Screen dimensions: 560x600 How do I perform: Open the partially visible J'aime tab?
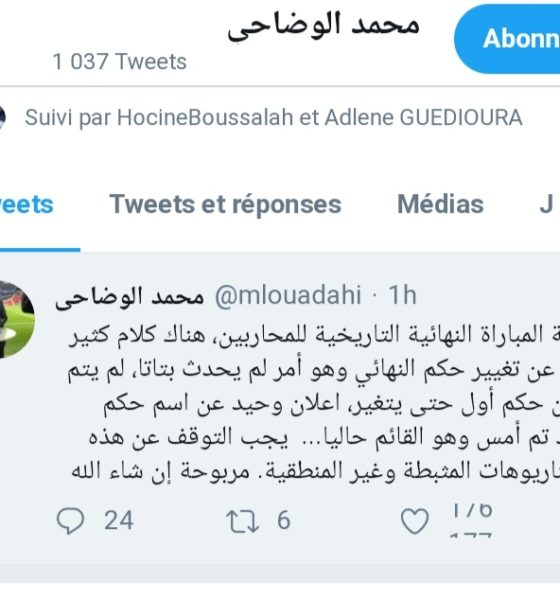click(547, 204)
